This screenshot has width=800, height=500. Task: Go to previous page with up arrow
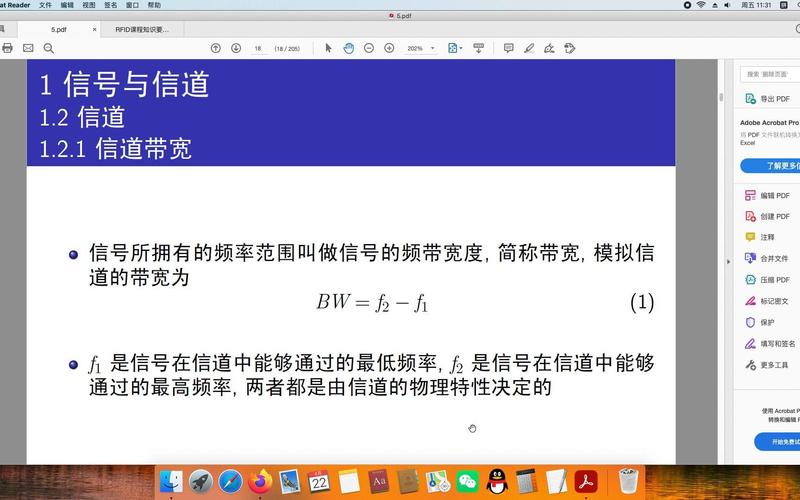tap(216, 48)
